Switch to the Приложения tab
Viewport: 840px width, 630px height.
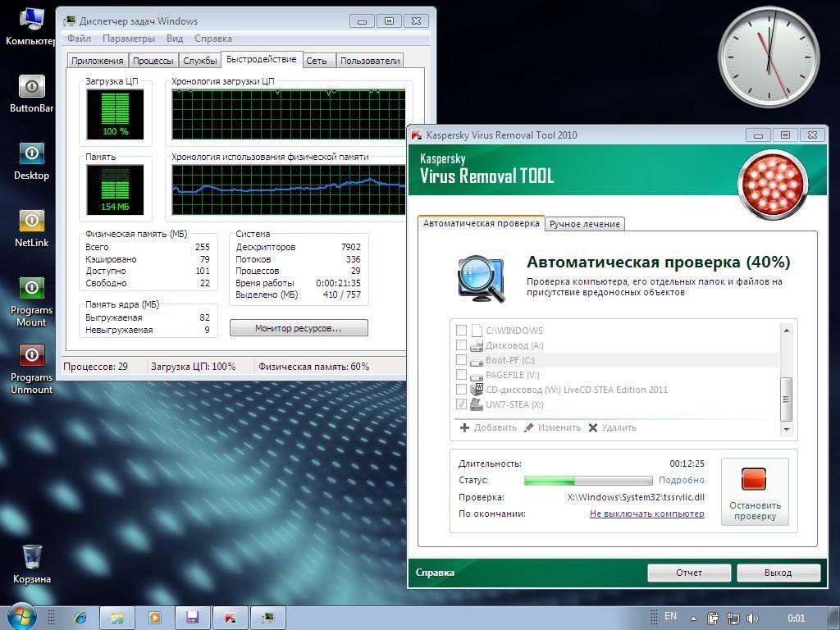pos(98,61)
